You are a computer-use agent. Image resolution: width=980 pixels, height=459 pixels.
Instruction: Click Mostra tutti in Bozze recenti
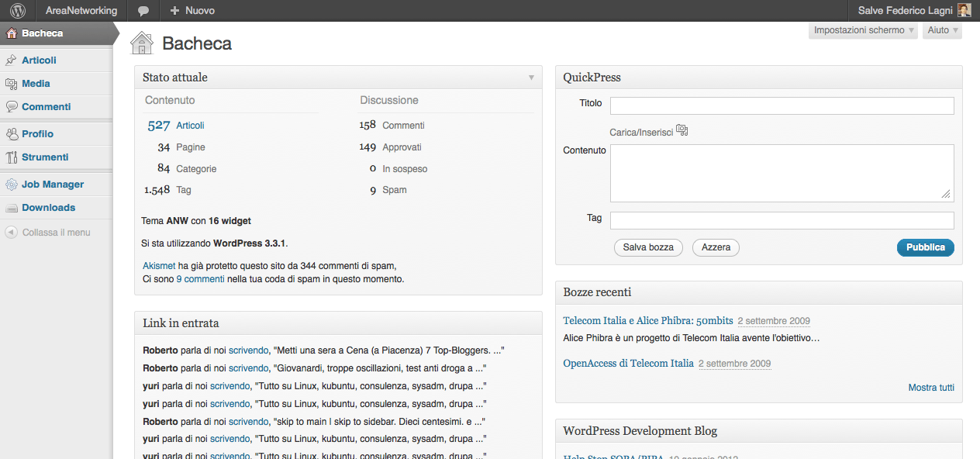tap(931, 388)
